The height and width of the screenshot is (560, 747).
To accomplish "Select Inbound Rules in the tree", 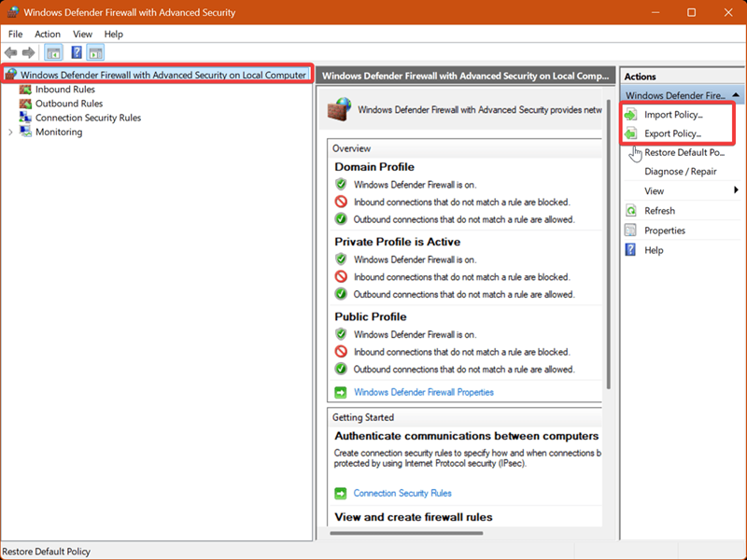I will pos(65,89).
